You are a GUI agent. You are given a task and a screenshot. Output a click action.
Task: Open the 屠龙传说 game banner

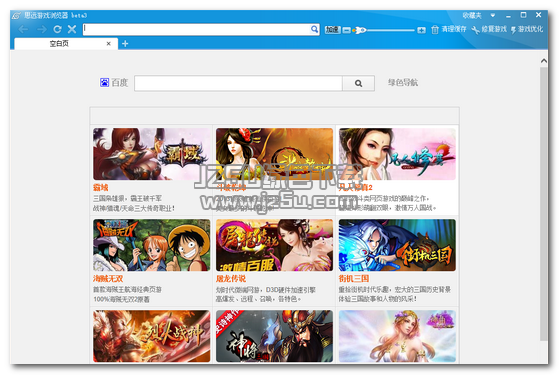274,245
